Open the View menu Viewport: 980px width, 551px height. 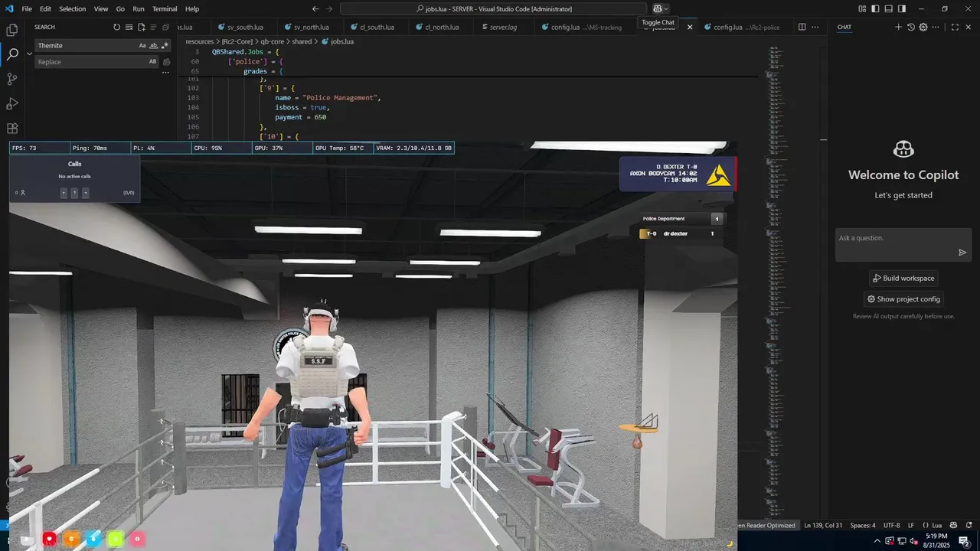click(x=101, y=8)
